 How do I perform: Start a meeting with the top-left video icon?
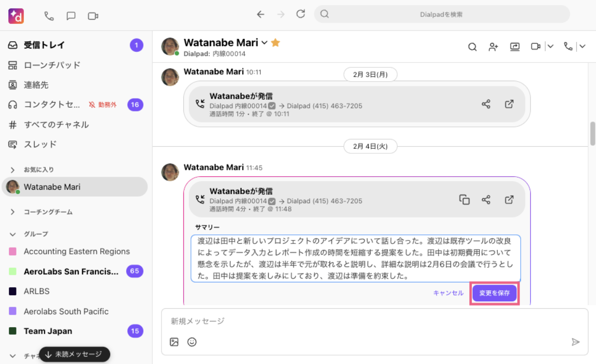(93, 16)
